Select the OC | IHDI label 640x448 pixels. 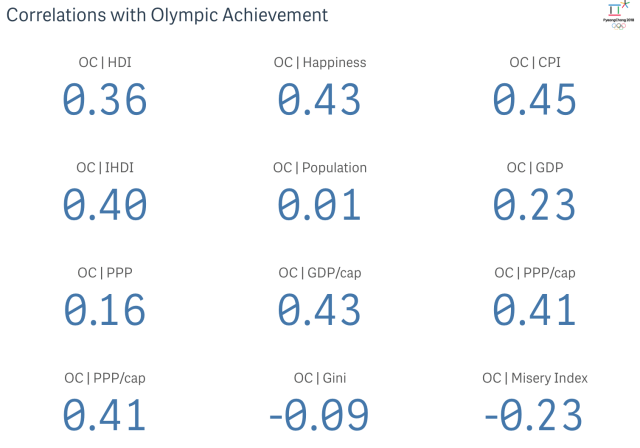tap(105, 168)
